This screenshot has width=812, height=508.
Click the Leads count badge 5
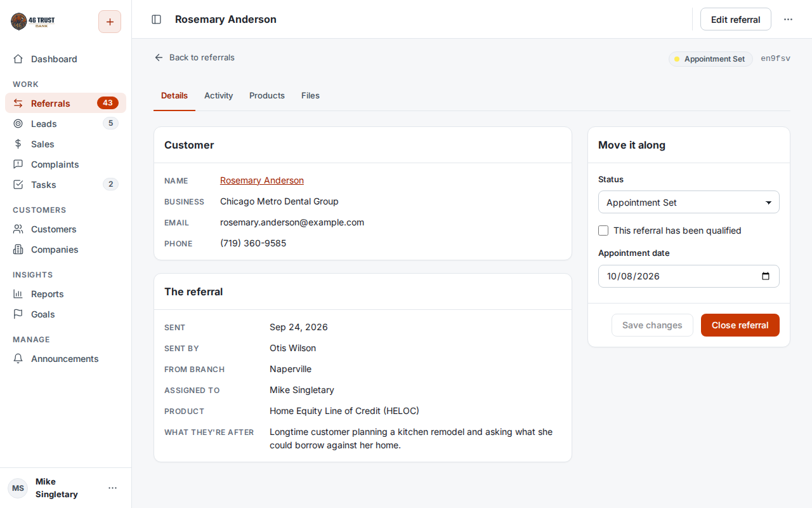pyautogui.click(x=110, y=123)
